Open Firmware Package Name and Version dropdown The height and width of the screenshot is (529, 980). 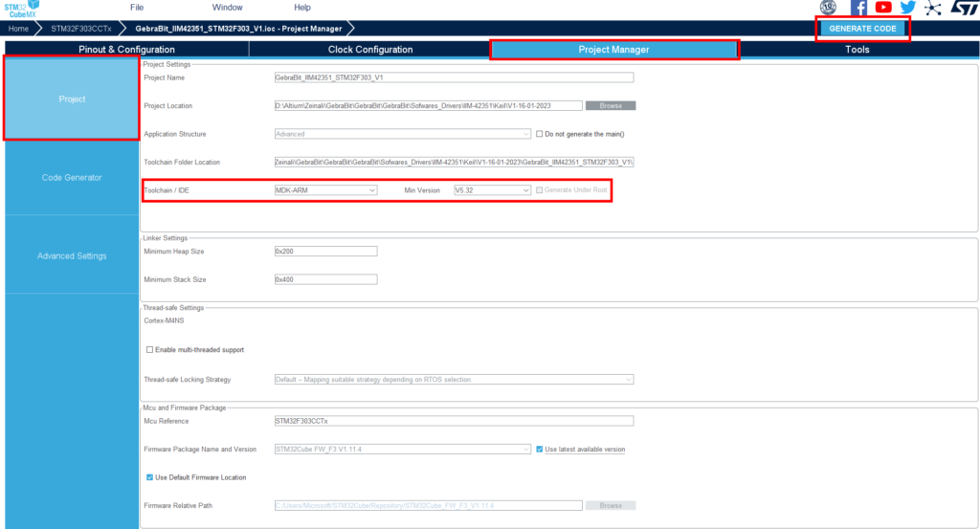pos(403,449)
